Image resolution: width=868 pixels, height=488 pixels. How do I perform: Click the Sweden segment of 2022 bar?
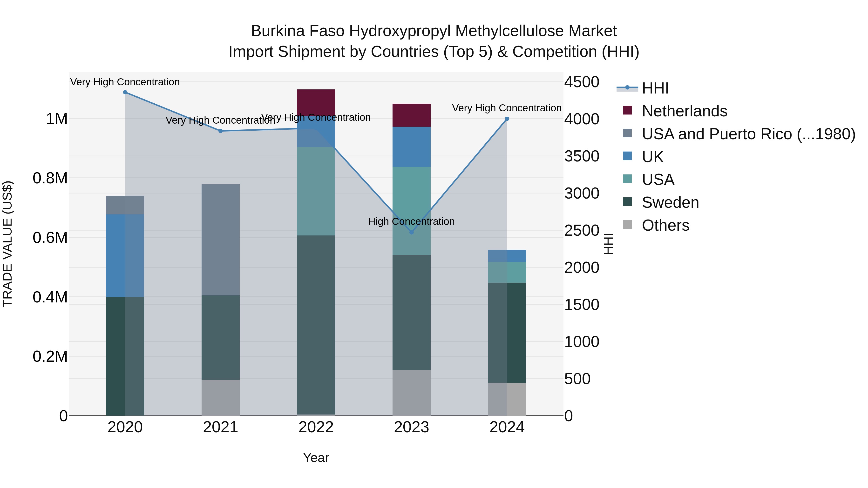316,325
